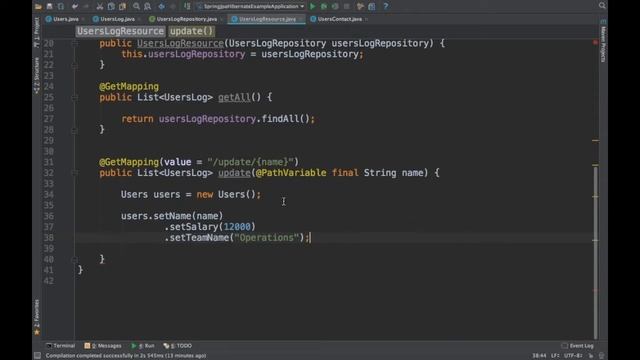Click the UsersLogResource breadcrumb
The height and width of the screenshot is (360, 640).
[x=120, y=31]
